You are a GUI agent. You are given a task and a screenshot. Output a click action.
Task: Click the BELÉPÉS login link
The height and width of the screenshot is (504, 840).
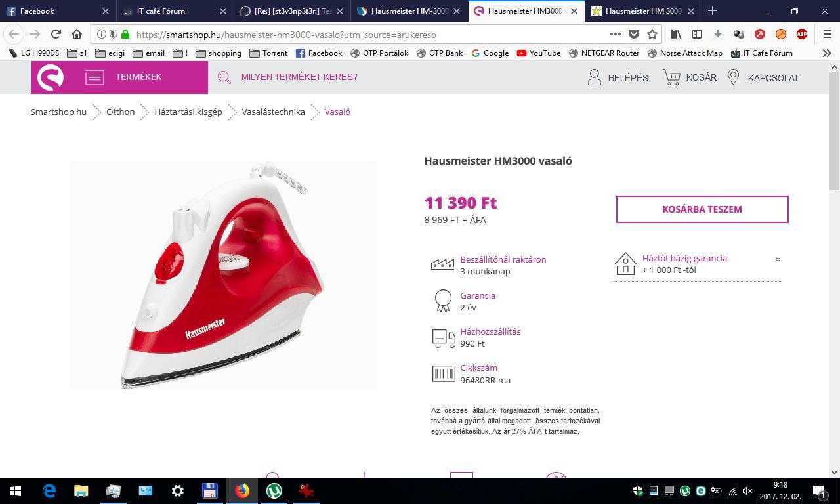point(618,77)
